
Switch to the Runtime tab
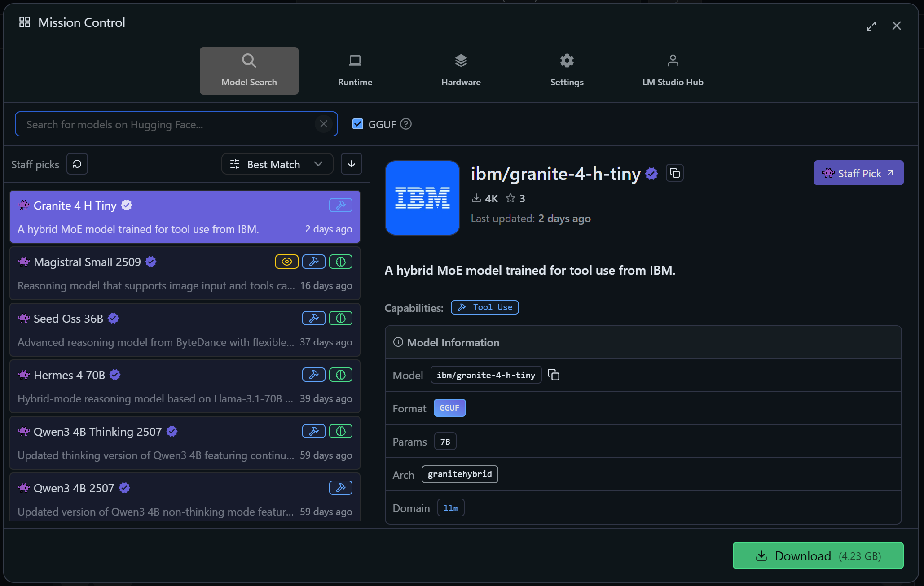(355, 70)
